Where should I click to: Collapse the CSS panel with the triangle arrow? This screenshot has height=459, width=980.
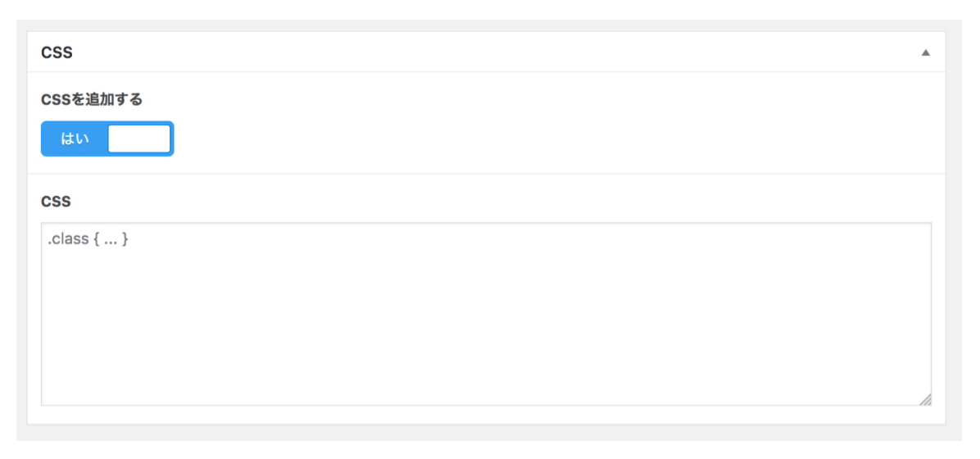pos(926,52)
